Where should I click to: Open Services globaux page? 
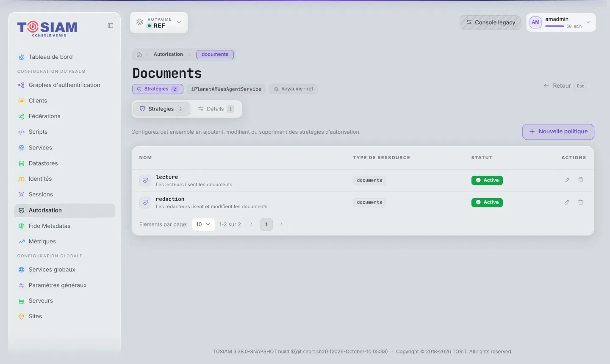64,270
